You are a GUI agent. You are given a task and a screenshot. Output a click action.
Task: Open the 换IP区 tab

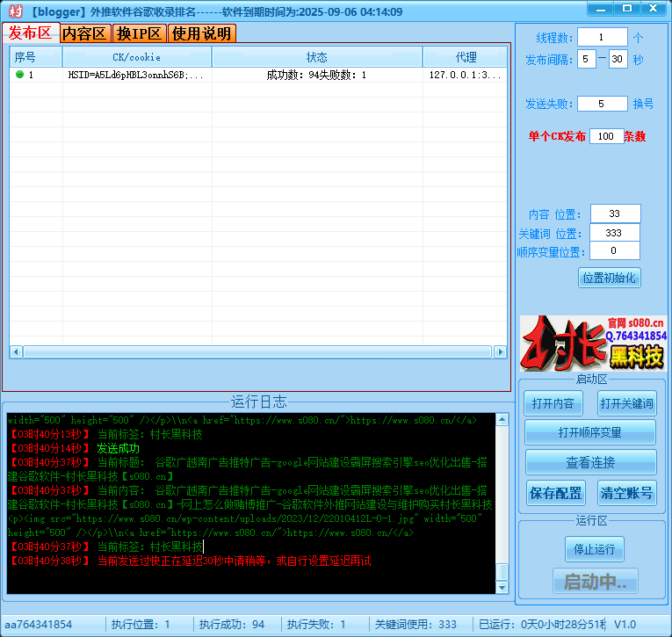coord(140,33)
